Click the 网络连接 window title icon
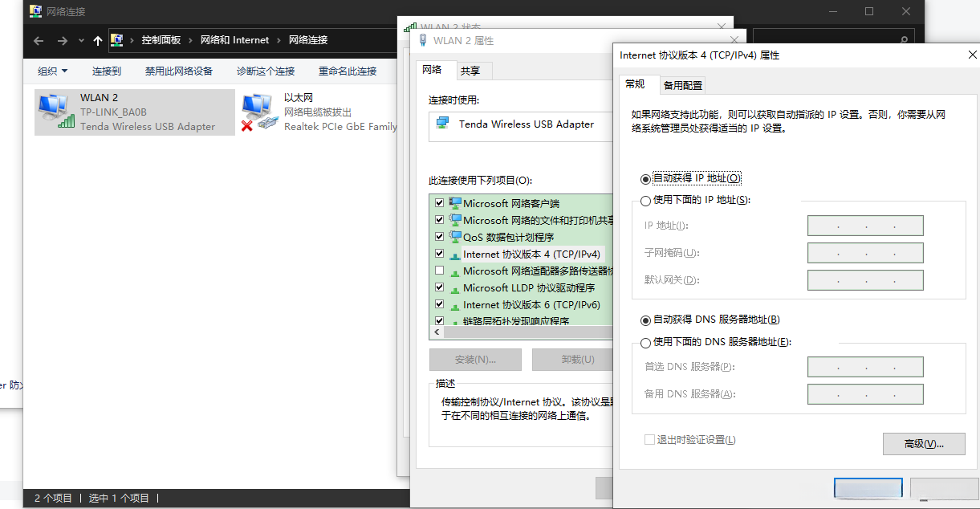This screenshot has width=980, height=509. tap(36, 11)
